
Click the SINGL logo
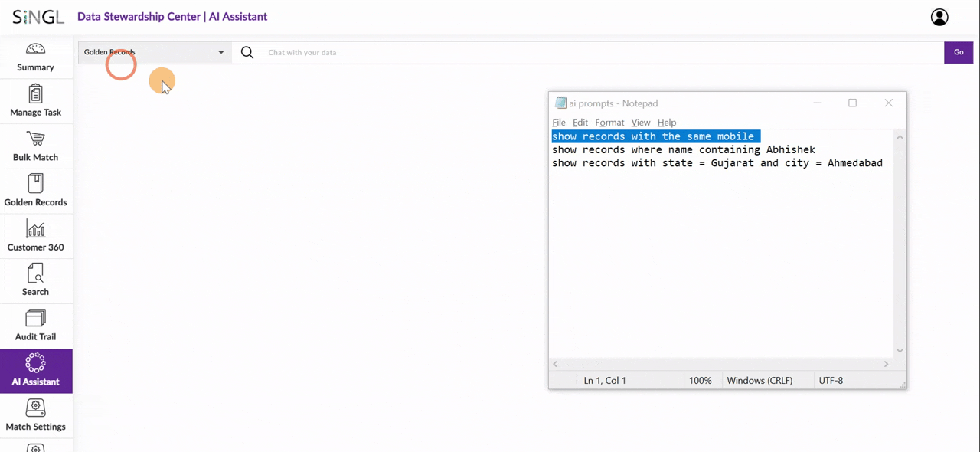click(x=38, y=16)
